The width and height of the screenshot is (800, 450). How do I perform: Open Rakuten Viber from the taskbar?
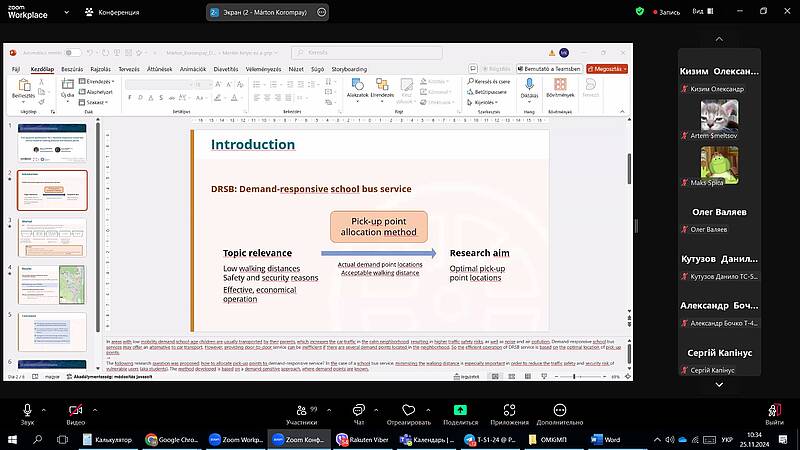(363, 439)
